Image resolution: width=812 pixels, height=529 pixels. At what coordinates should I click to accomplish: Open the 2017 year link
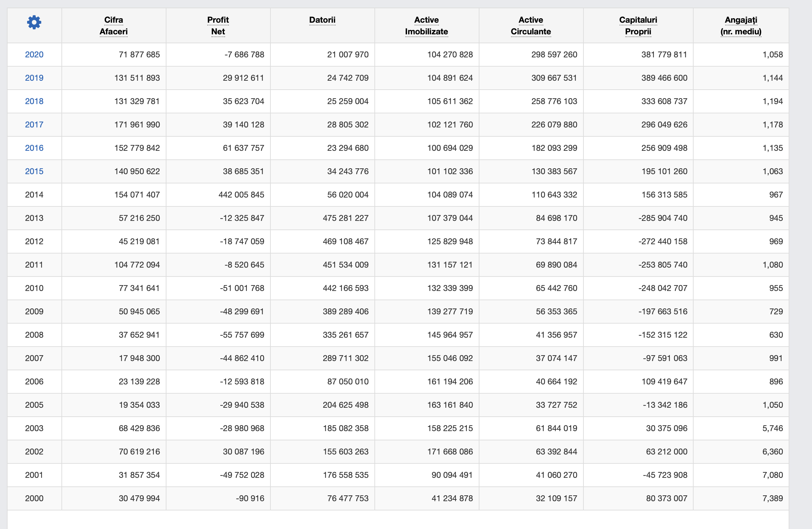click(34, 125)
